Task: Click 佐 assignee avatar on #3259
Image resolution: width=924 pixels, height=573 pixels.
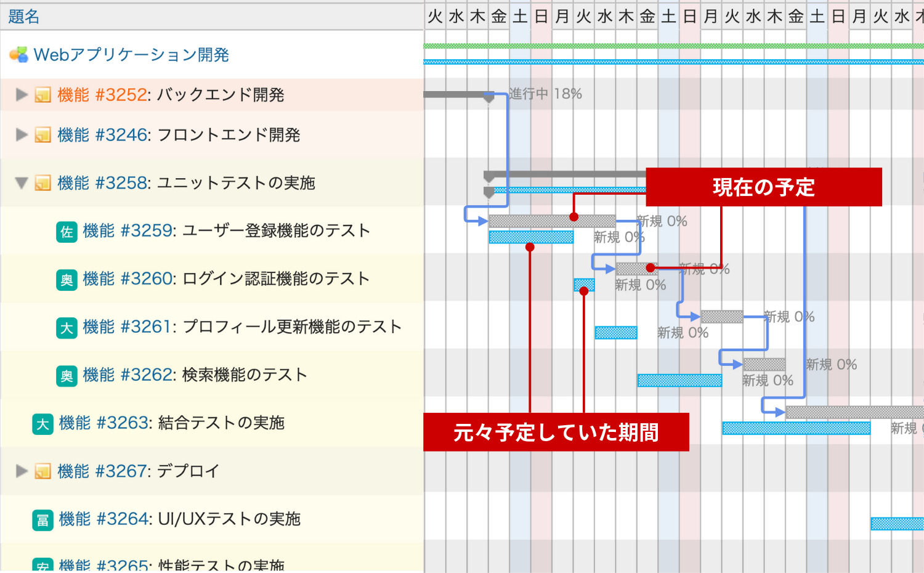Action: [x=67, y=232]
